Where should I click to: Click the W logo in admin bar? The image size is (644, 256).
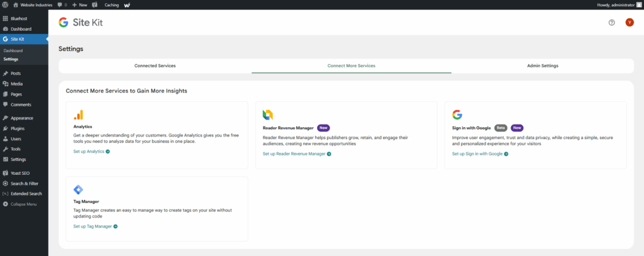pyautogui.click(x=127, y=5)
